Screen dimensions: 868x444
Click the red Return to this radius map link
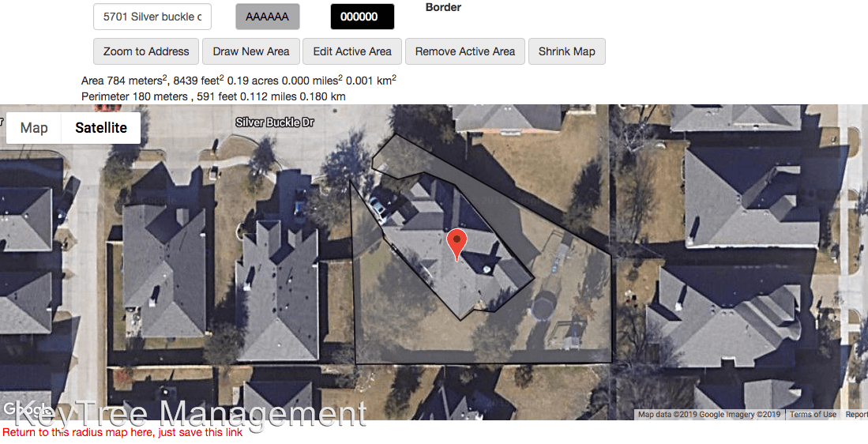pos(122,432)
